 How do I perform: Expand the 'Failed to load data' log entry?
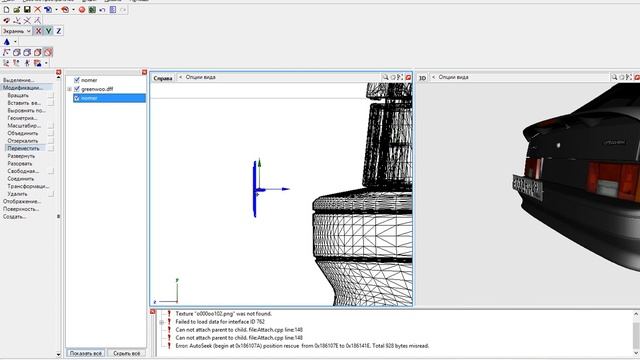tap(162, 322)
